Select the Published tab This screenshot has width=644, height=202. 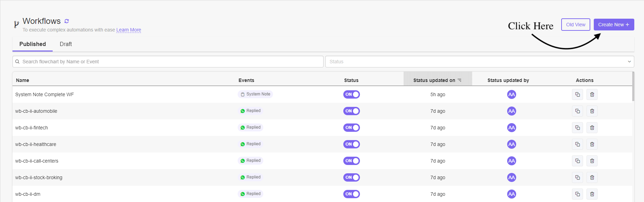pyautogui.click(x=33, y=44)
